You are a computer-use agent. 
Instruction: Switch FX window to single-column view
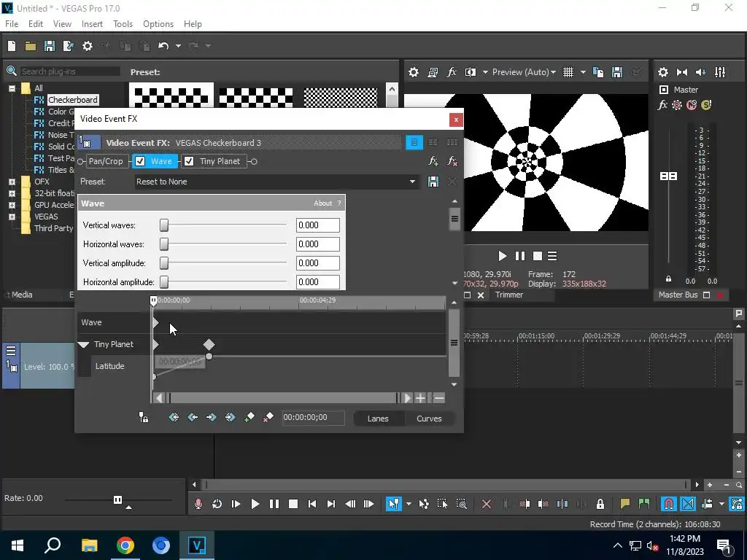click(x=414, y=142)
